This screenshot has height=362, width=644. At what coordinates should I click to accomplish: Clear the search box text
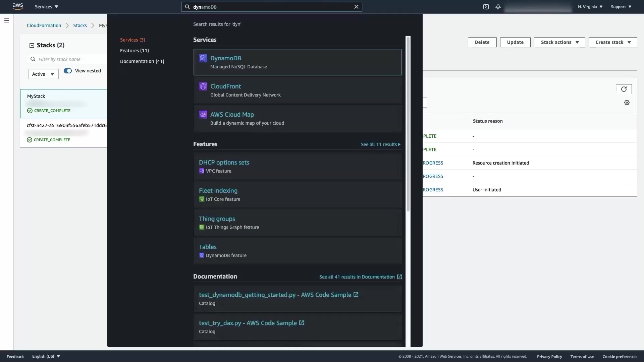point(356,7)
